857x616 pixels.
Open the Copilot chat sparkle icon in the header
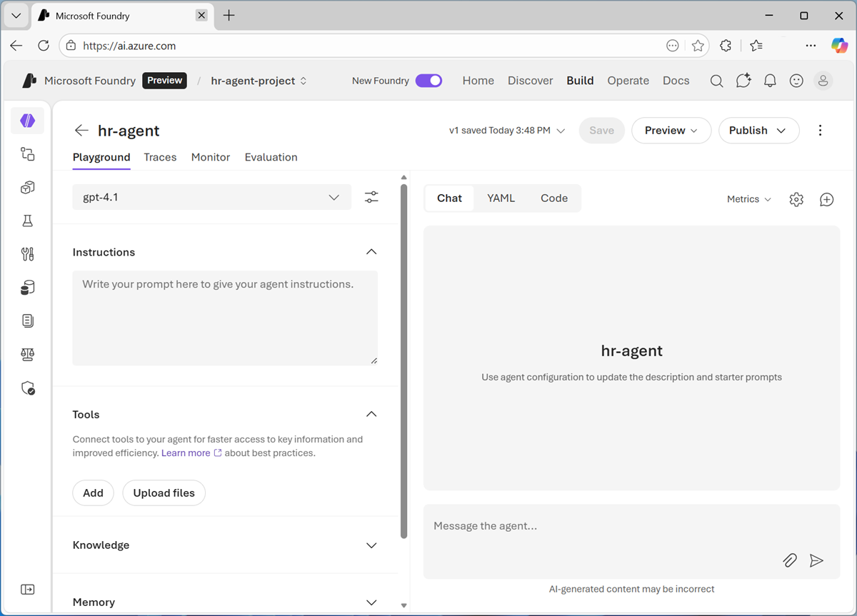point(743,81)
